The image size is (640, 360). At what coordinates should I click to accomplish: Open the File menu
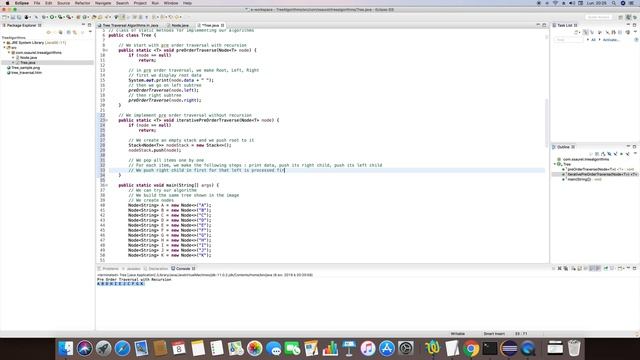point(37,3)
